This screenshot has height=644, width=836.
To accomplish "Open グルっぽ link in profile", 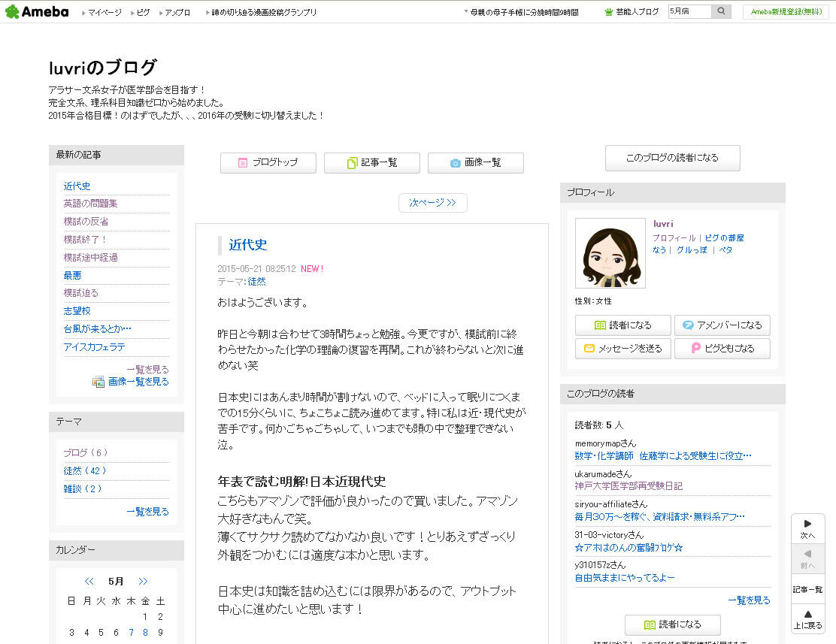I will [692, 250].
